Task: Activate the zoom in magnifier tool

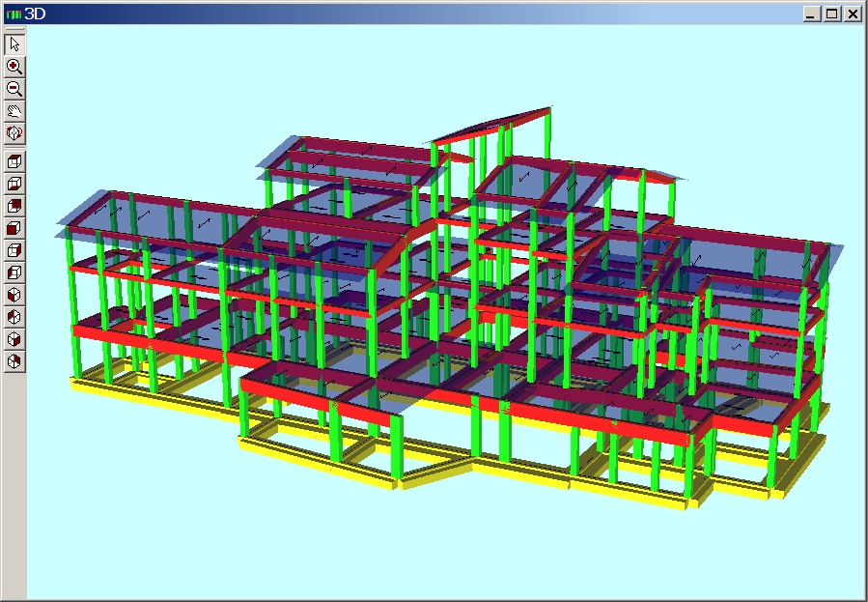Action: point(14,67)
